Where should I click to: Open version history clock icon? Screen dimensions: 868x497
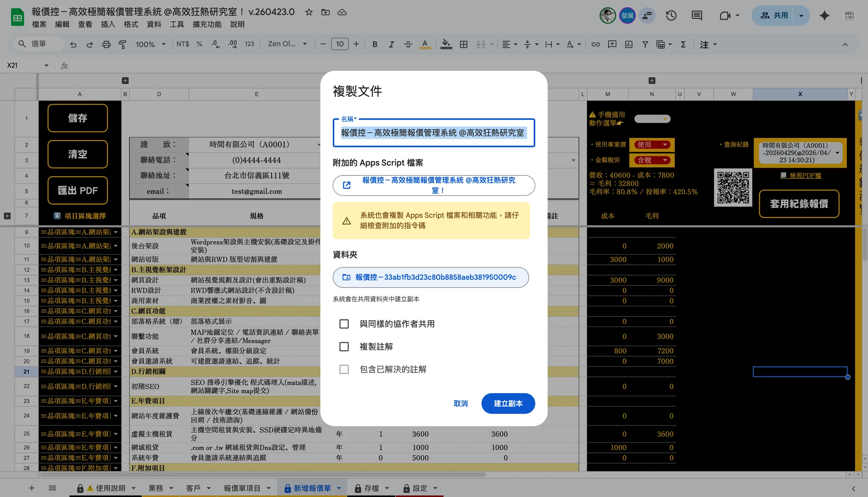pos(671,16)
